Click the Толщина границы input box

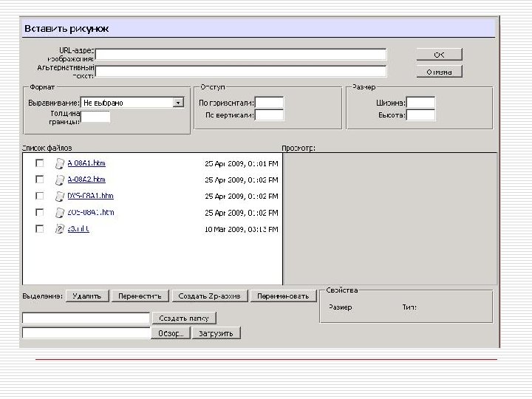tap(95, 117)
